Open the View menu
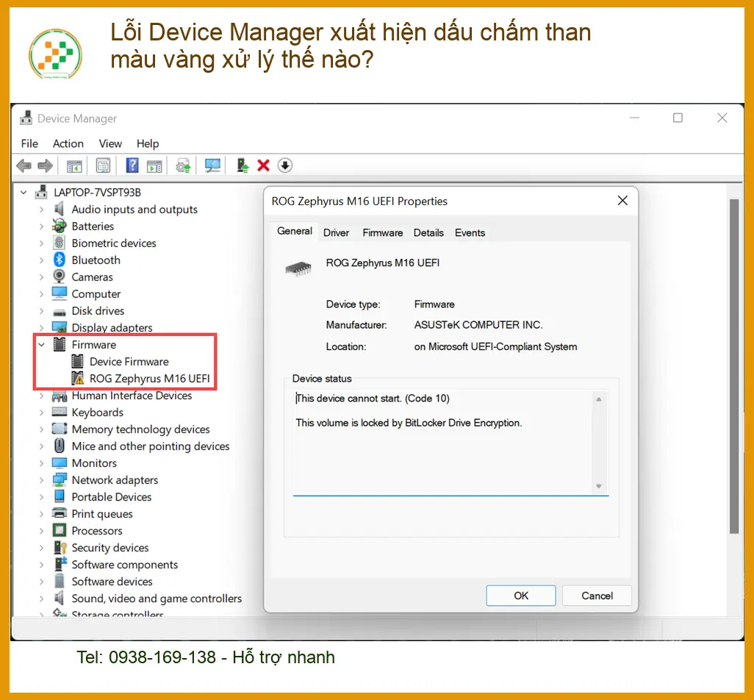754x700 pixels. tap(110, 143)
